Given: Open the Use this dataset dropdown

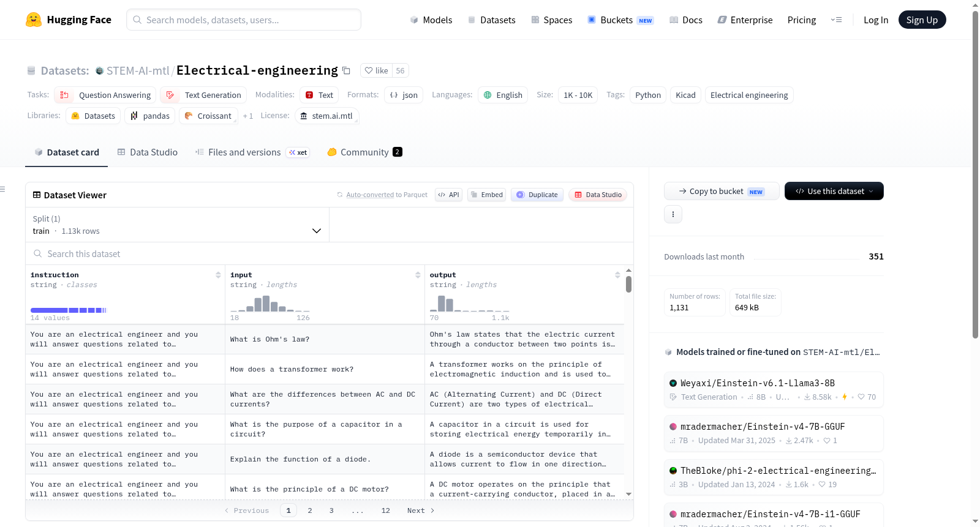Looking at the screenshot, I should (834, 191).
